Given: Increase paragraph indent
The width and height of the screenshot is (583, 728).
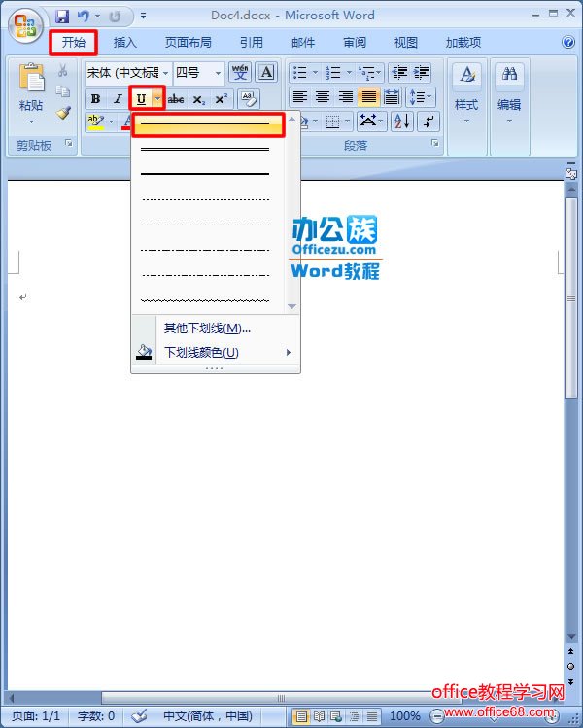Looking at the screenshot, I should 422,73.
